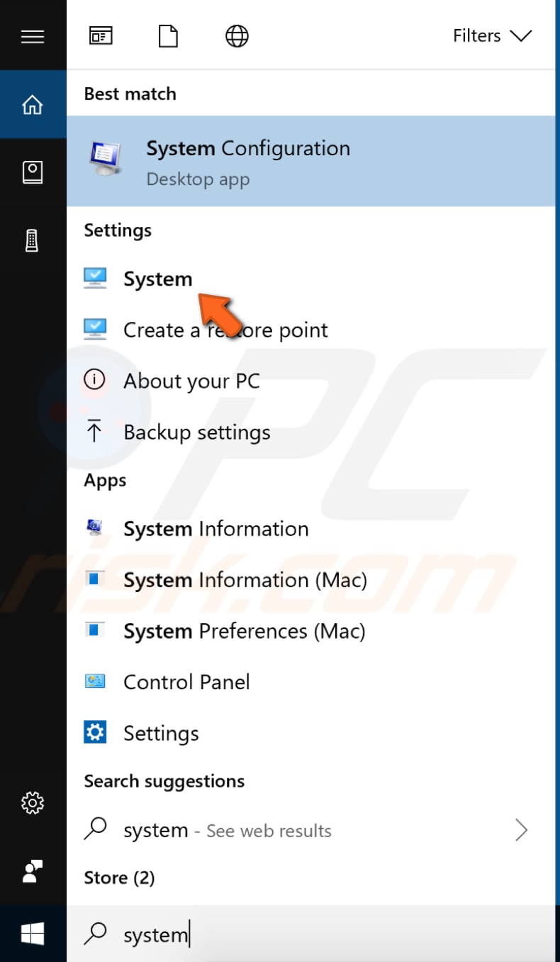The height and width of the screenshot is (962, 560).
Task: Expand web results for system search
Action: click(522, 830)
